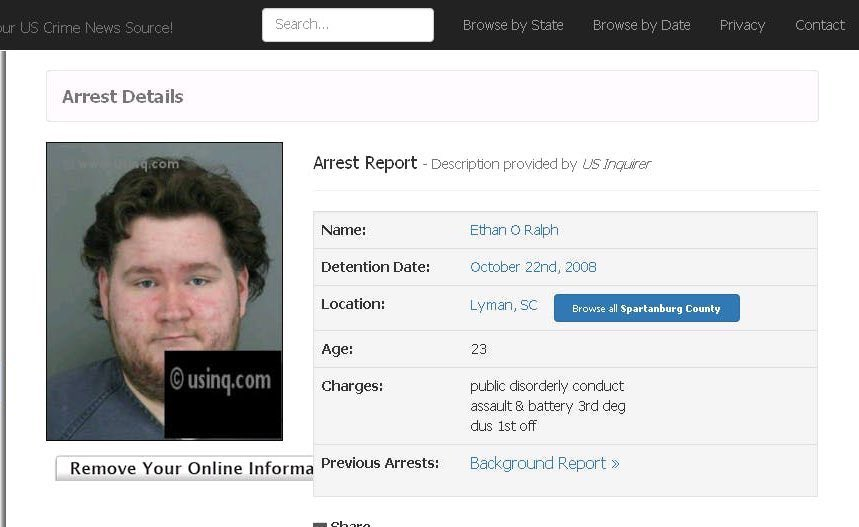Select the age value 23
This screenshot has width=859, height=527.
(x=478, y=349)
